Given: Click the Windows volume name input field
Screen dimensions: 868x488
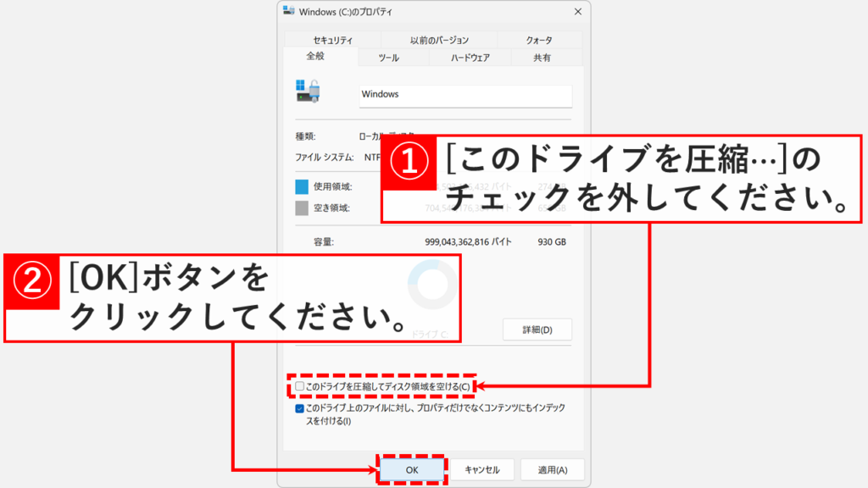Looking at the screenshot, I should coord(465,95).
